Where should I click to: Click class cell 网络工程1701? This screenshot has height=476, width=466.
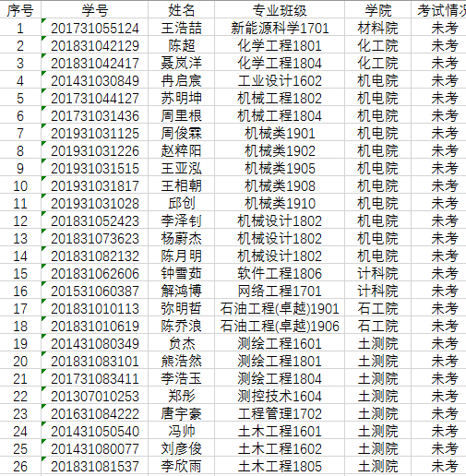pyautogui.click(x=280, y=290)
